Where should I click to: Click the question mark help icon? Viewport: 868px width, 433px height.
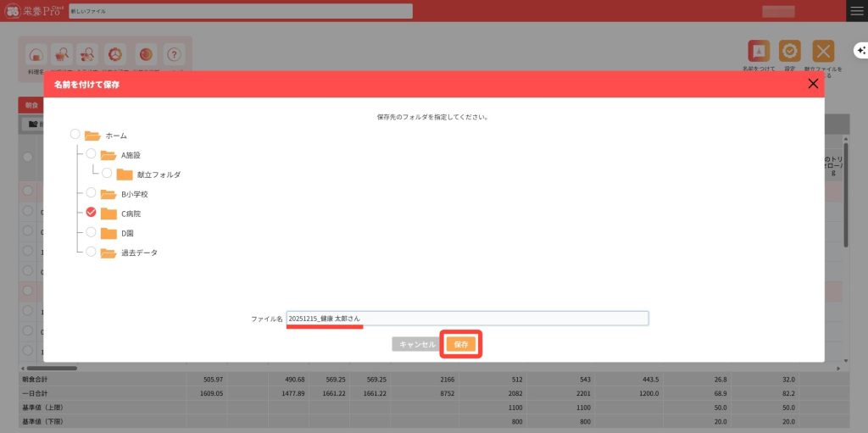(174, 54)
